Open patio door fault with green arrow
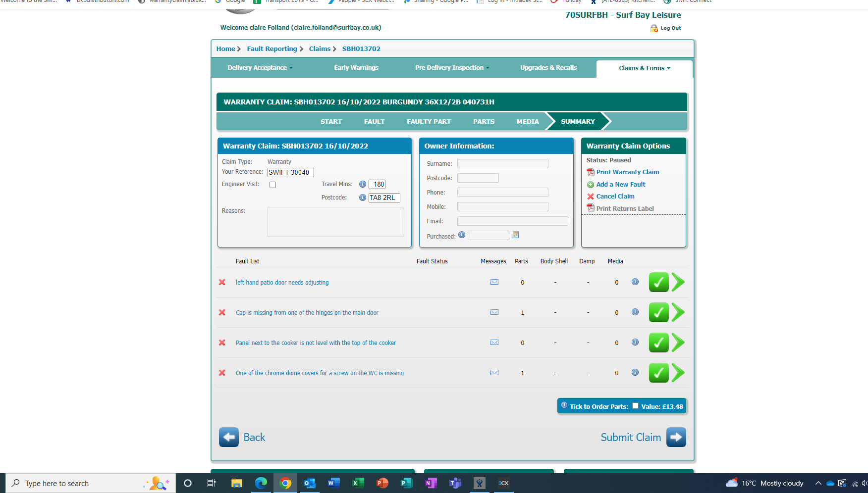 (678, 282)
